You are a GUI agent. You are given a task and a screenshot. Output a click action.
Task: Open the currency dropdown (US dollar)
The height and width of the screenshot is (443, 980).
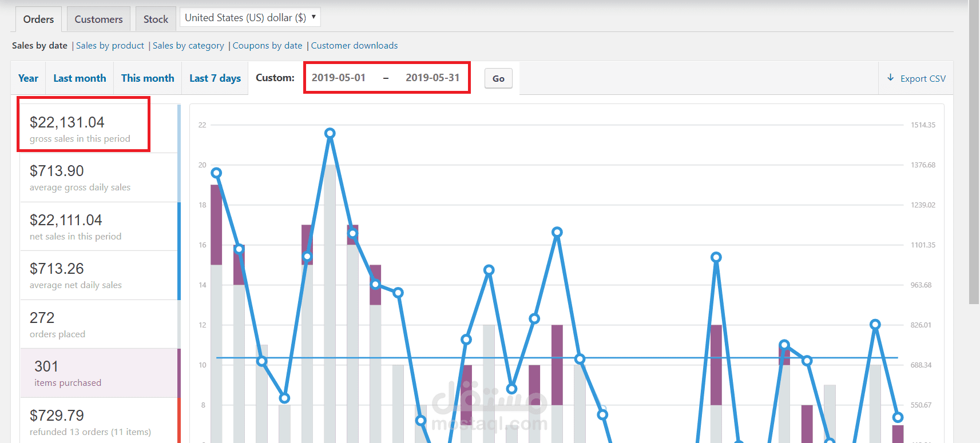[x=250, y=17]
